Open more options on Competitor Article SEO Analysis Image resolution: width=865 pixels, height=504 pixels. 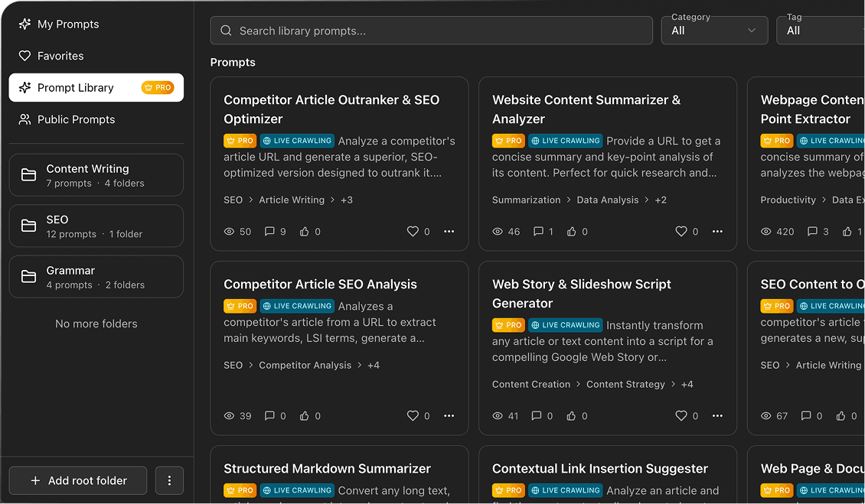pos(449,416)
